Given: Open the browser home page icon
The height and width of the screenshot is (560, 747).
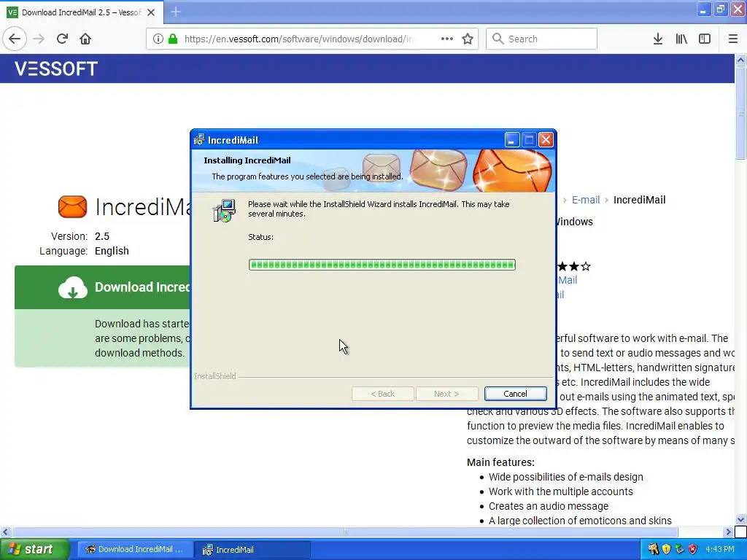Looking at the screenshot, I should (85, 39).
